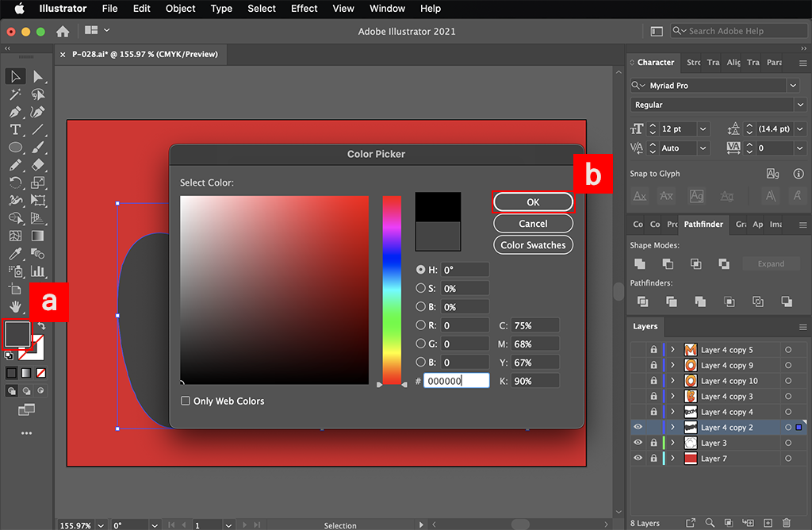Viewport: 812px width, 530px height.
Task: Select the Hand tool
Action: click(x=15, y=307)
